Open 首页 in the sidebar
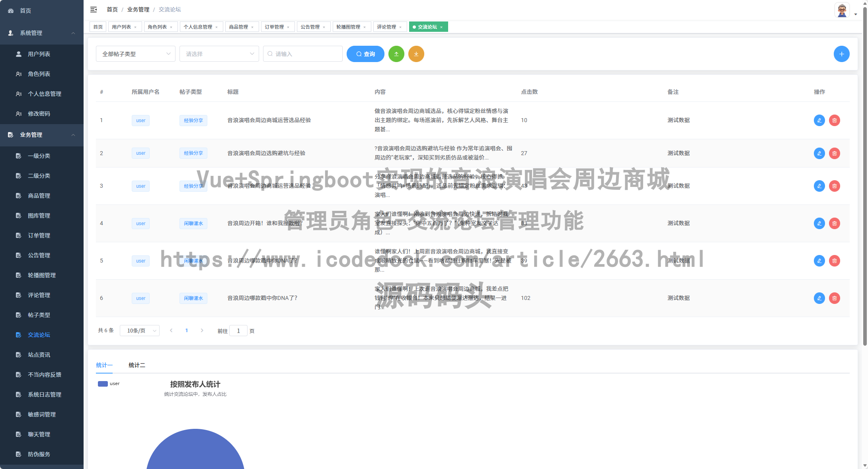 click(42, 11)
